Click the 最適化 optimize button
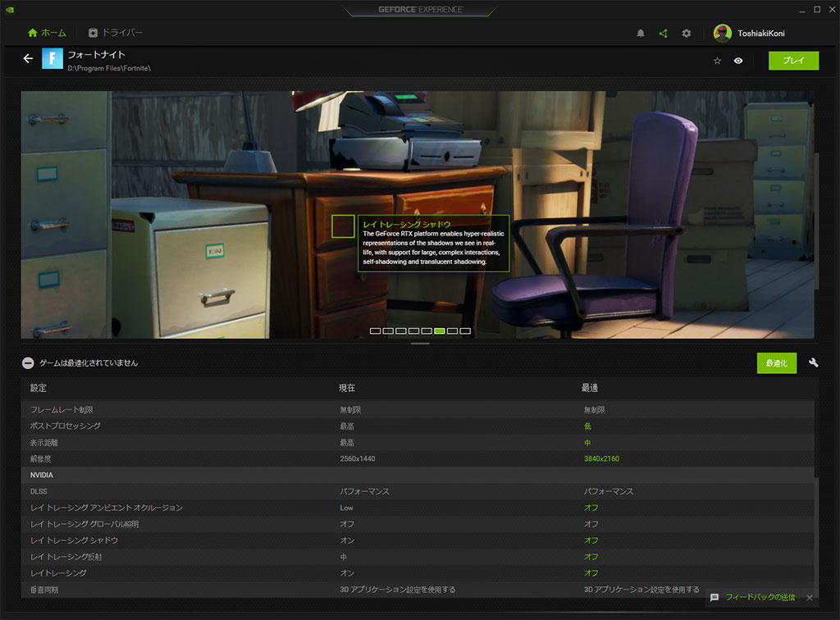The width and height of the screenshot is (840, 620). (776, 363)
